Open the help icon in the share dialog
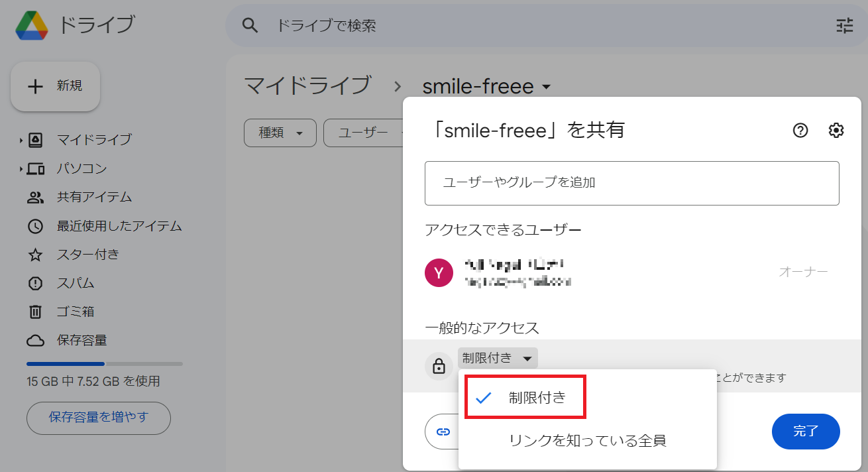This screenshot has width=868, height=472. [x=800, y=131]
